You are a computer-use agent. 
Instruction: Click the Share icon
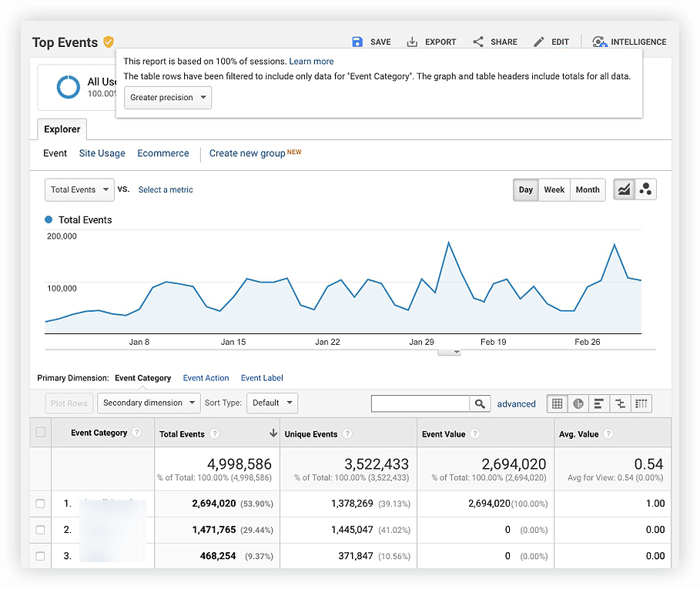pos(478,42)
